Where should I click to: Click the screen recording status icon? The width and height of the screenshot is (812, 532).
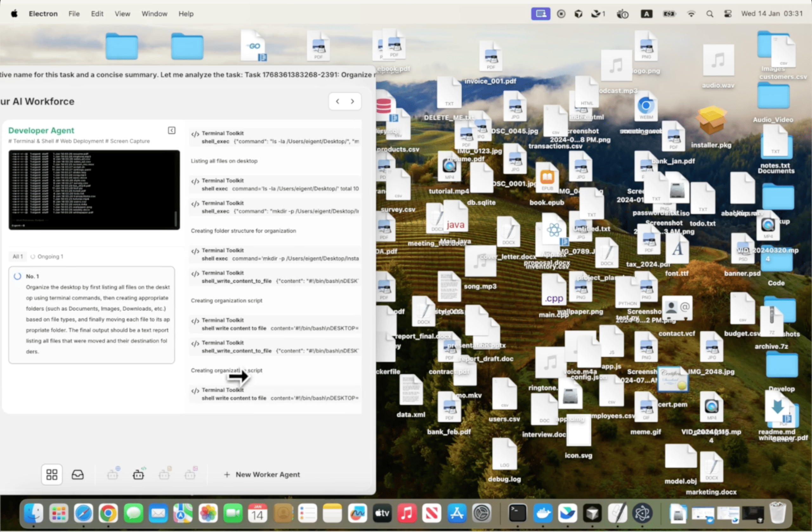pos(561,14)
